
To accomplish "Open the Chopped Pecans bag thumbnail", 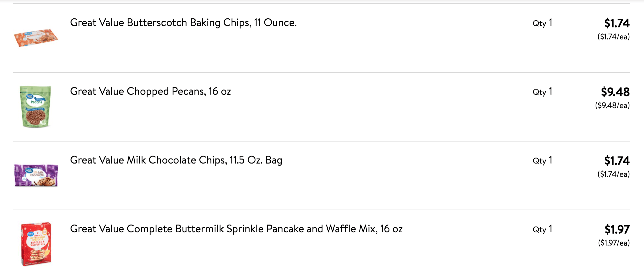I will (x=36, y=107).
